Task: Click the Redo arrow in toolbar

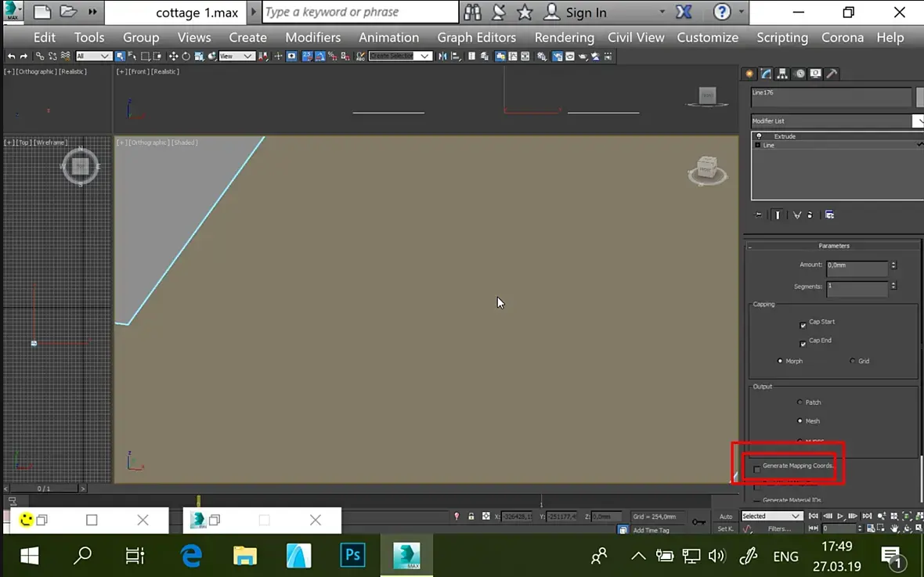Action: coord(23,56)
